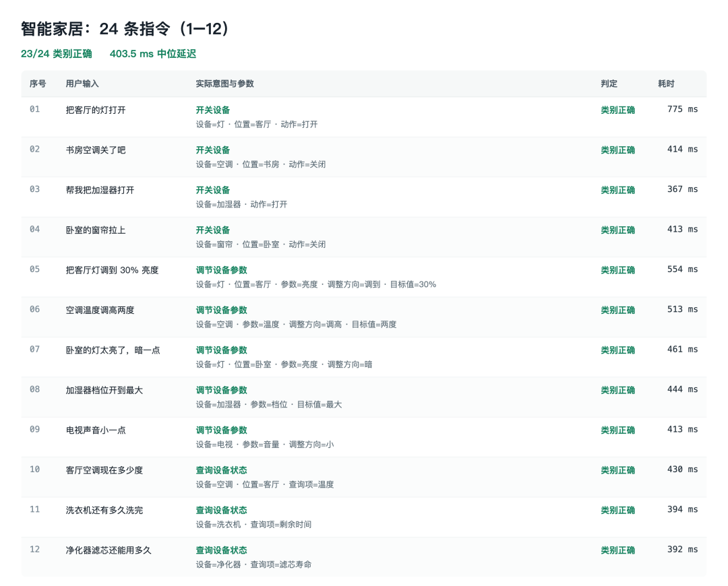Click the 用户输入 column header
Viewport: 728px width, 586px height.
pos(82,84)
